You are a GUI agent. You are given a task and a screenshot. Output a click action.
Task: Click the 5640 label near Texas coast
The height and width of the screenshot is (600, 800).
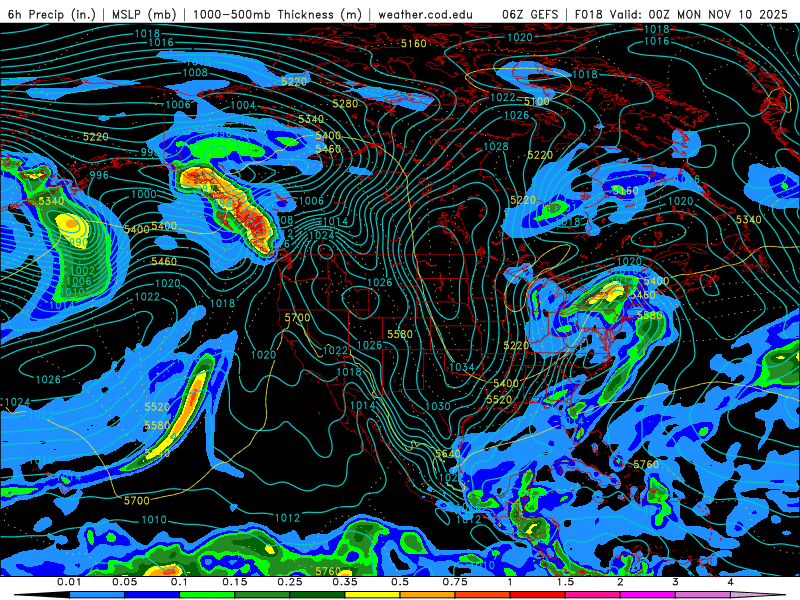click(447, 454)
